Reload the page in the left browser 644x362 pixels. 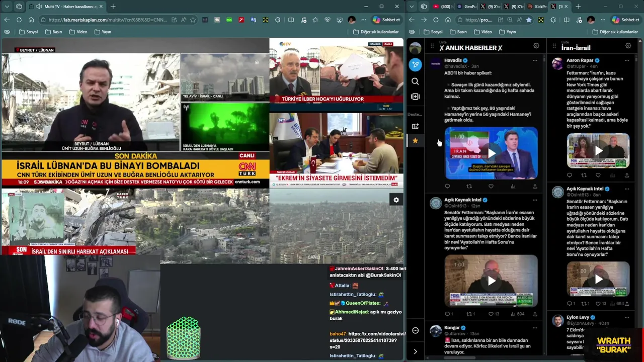[19, 20]
